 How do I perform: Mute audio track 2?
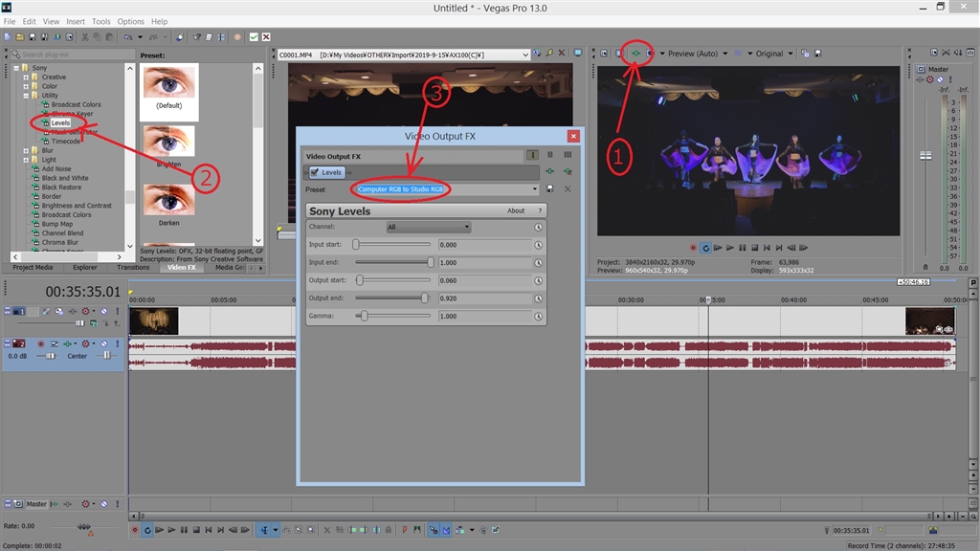[104, 343]
